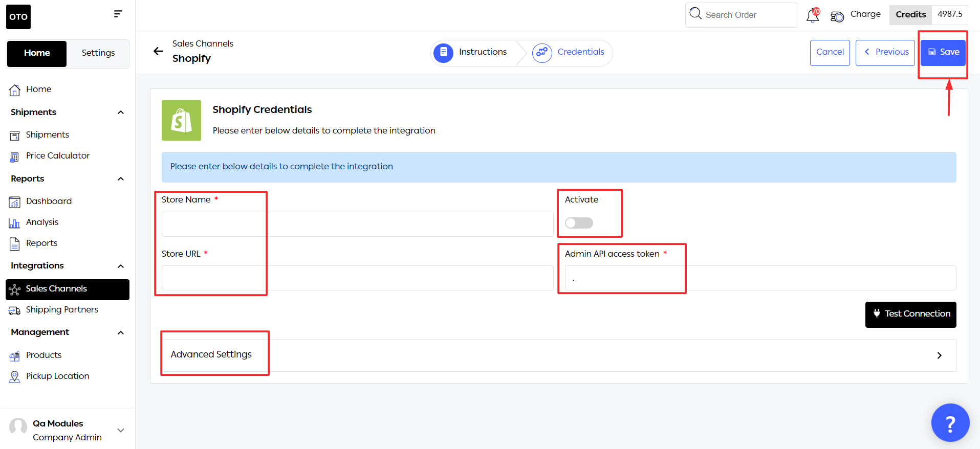Open Dashboard under Reports
This screenshot has height=449, width=980.
49,201
